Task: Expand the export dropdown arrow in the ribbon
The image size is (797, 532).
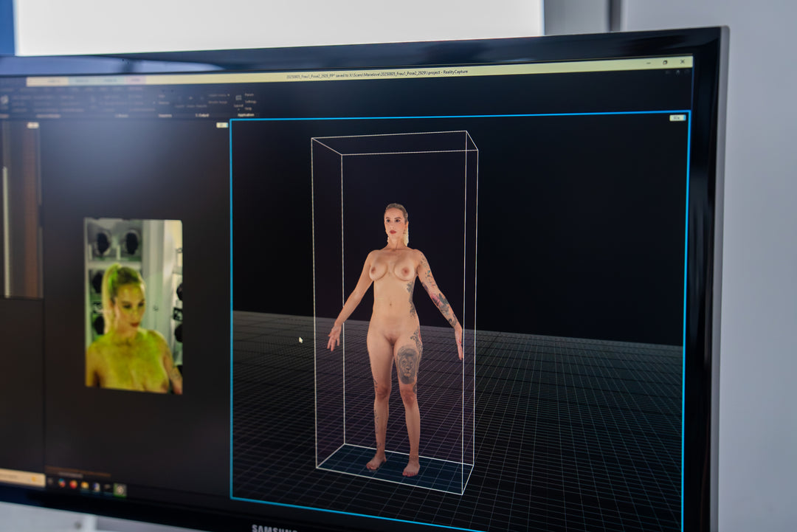Action: [229, 96]
